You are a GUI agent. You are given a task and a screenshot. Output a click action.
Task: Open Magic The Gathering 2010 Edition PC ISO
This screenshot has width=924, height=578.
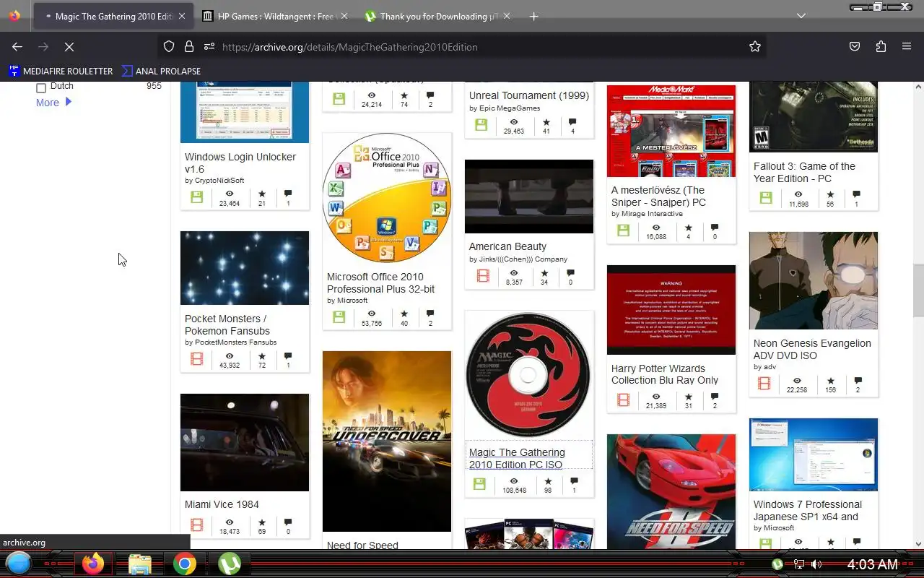tap(517, 458)
